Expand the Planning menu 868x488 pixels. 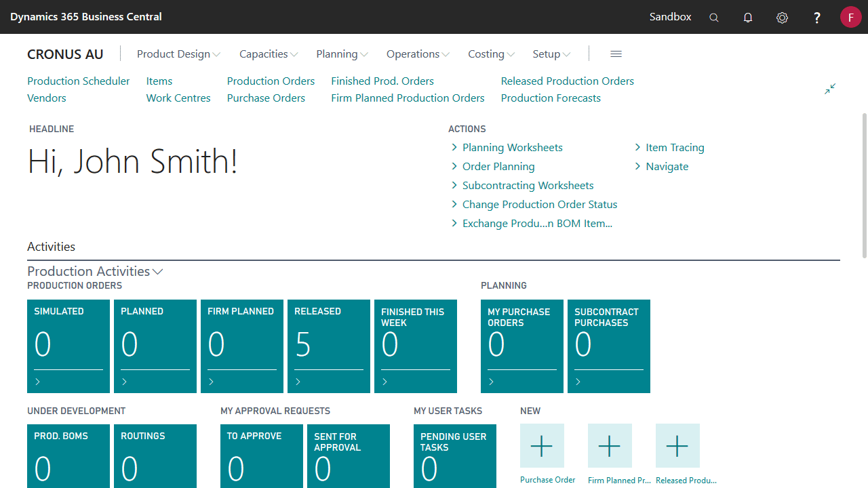[x=342, y=54]
